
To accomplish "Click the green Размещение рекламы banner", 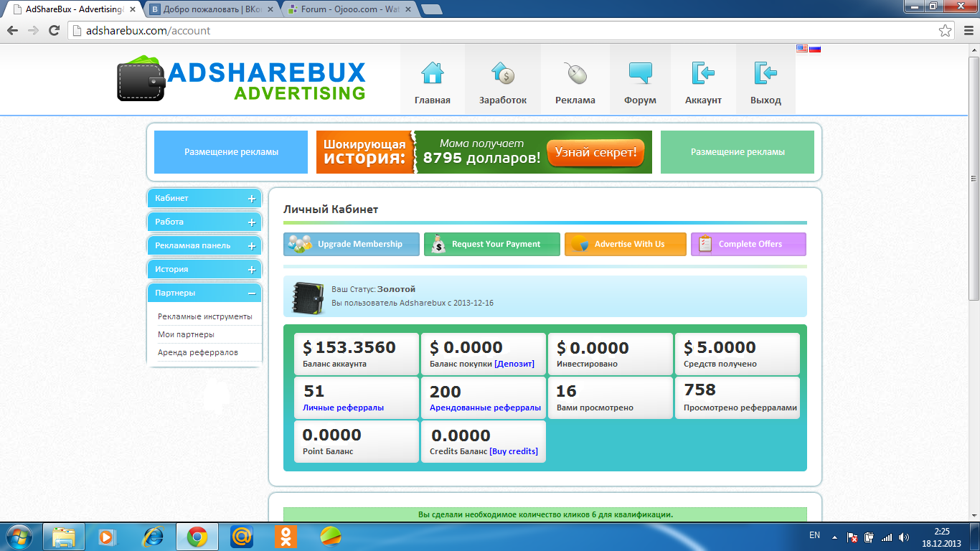I will pyautogui.click(x=738, y=152).
